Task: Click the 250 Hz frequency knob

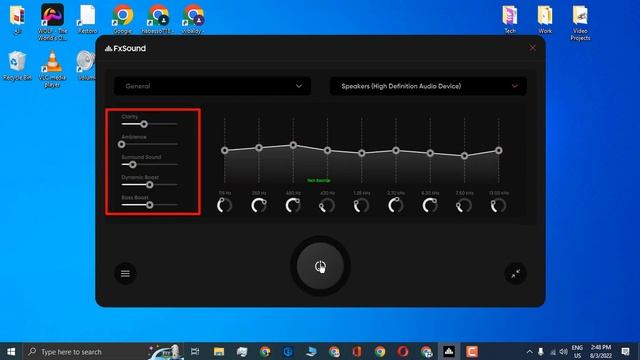Action: pos(259,205)
